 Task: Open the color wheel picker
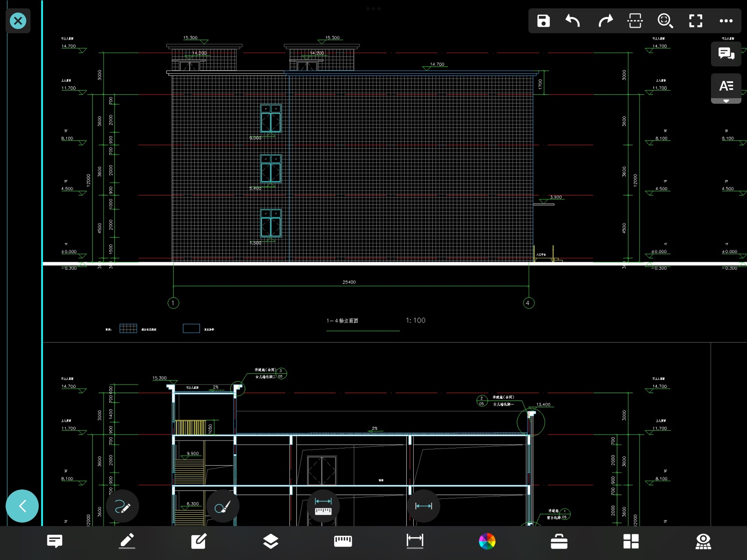click(x=487, y=541)
